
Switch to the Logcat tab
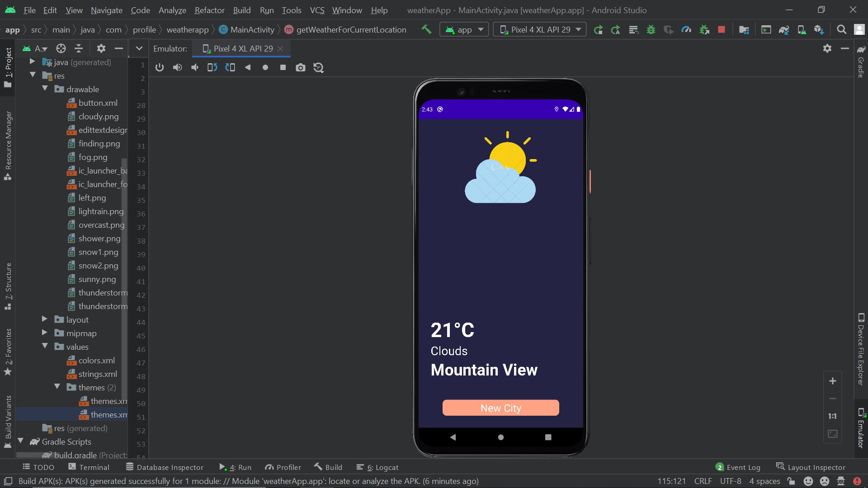pyautogui.click(x=382, y=467)
